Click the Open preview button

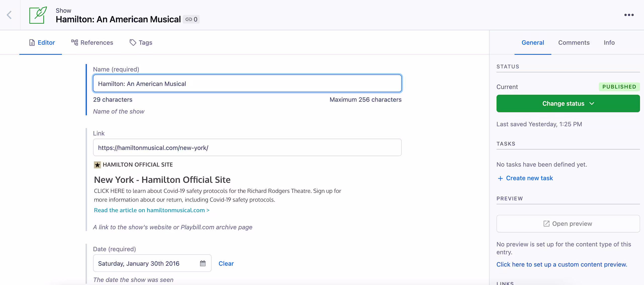tap(568, 224)
